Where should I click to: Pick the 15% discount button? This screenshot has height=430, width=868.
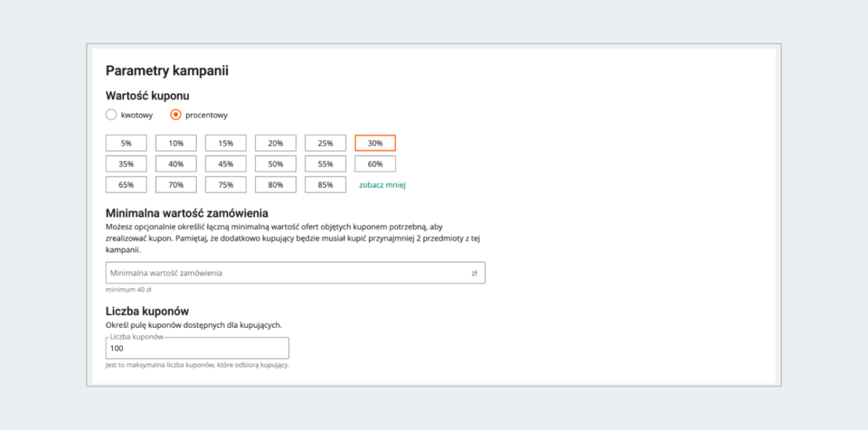coord(226,143)
